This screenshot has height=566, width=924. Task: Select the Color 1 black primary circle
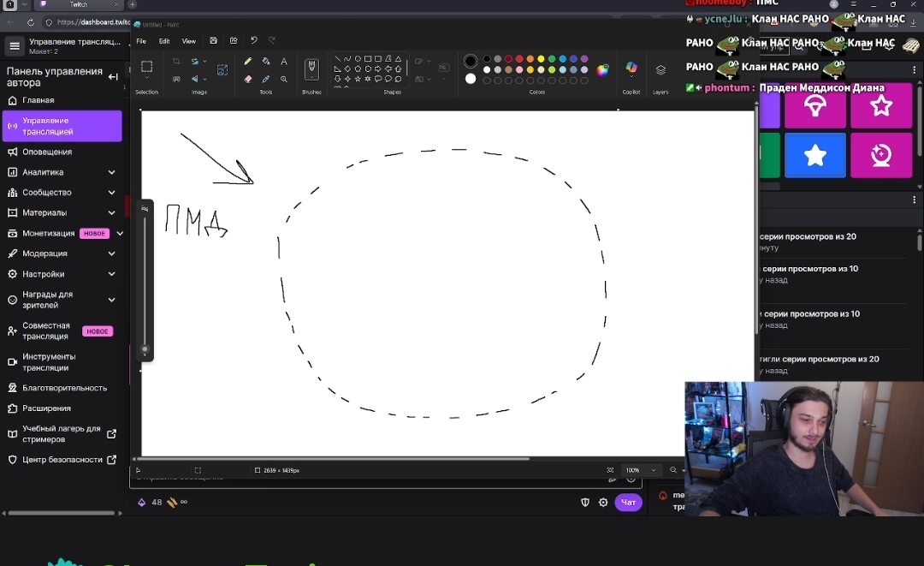click(471, 61)
